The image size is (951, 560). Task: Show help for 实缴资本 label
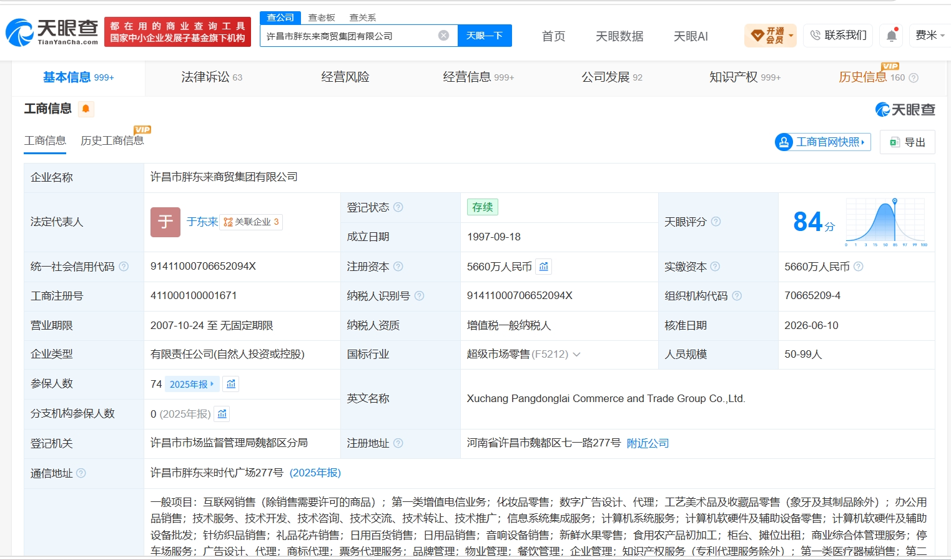[x=716, y=267]
